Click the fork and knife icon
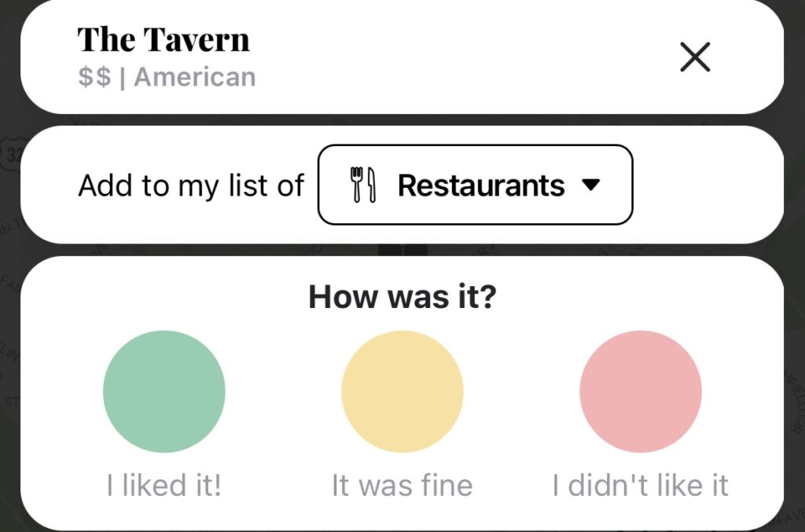Image resolution: width=805 pixels, height=532 pixels. [x=362, y=185]
